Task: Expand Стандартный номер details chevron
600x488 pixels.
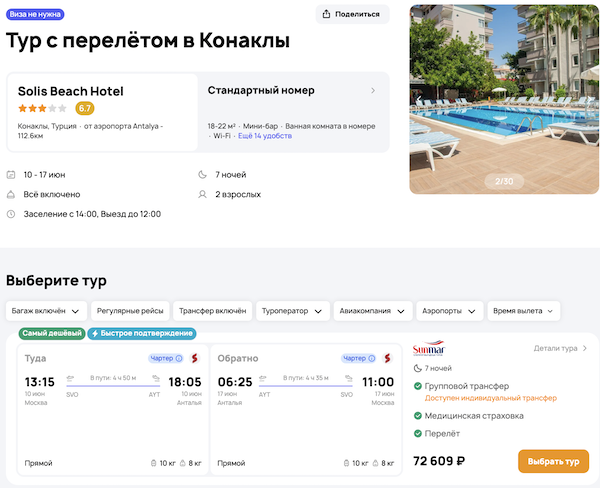Action: pos(373,91)
